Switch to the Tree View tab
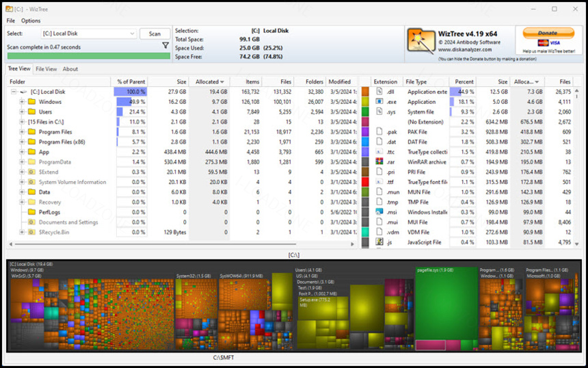The height and width of the screenshot is (368, 588). [x=19, y=68]
